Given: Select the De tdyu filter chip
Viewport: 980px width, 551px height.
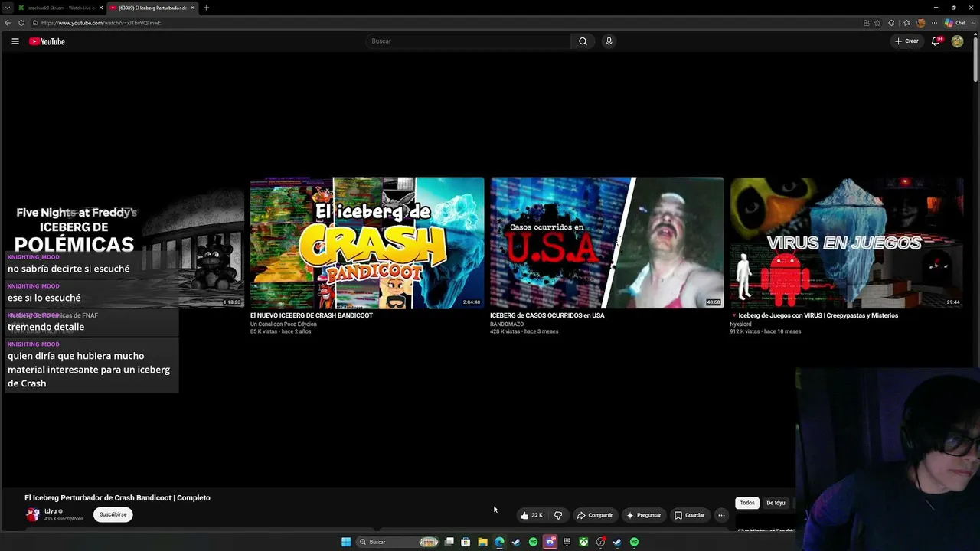Looking at the screenshot, I should click(776, 503).
